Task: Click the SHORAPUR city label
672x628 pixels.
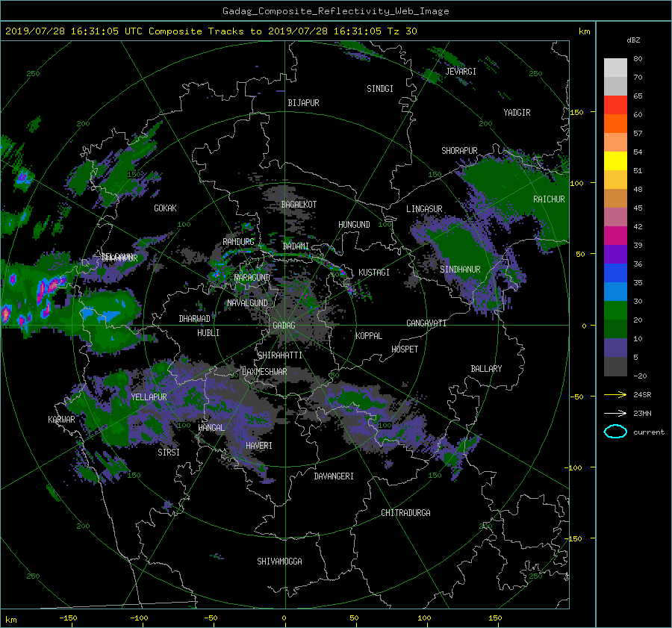Action: tap(459, 150)
